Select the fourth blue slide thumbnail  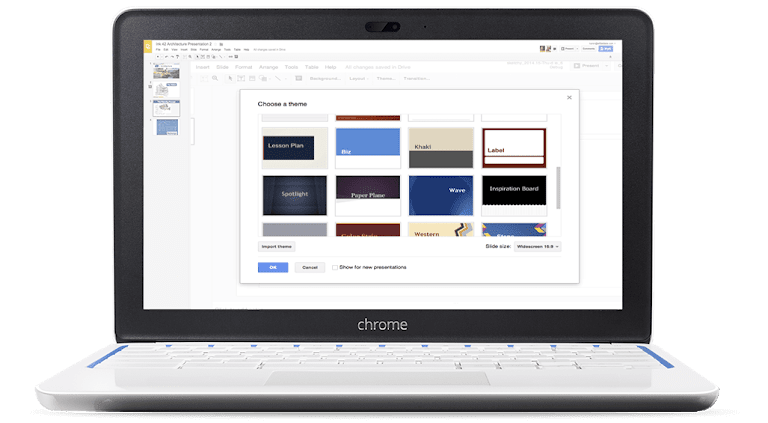pos(166,129)
